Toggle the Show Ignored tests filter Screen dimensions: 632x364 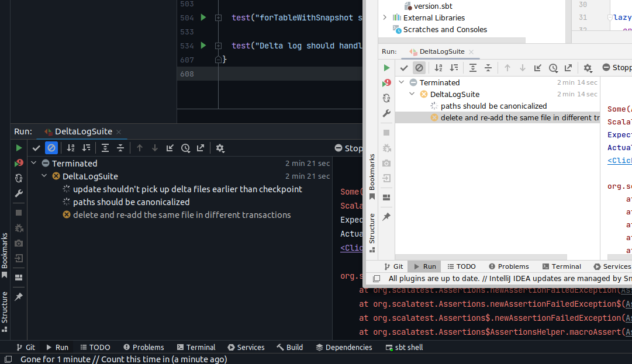tap(51, 148)
